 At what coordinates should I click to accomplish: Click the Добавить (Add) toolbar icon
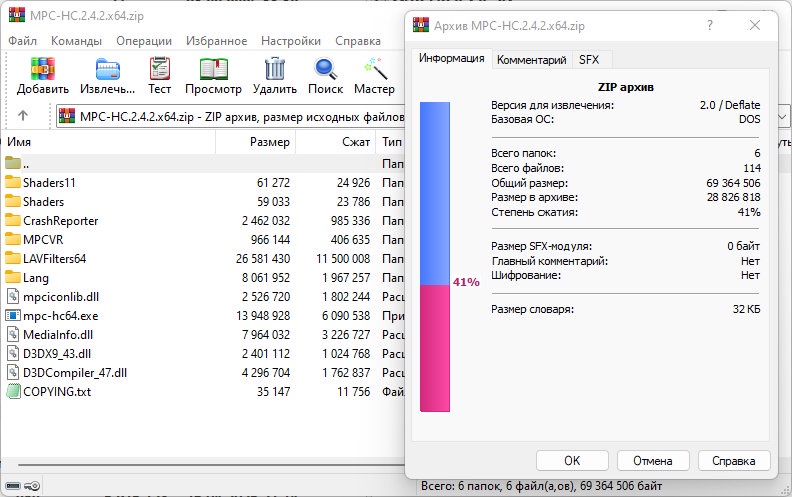[x=42, y=69]
